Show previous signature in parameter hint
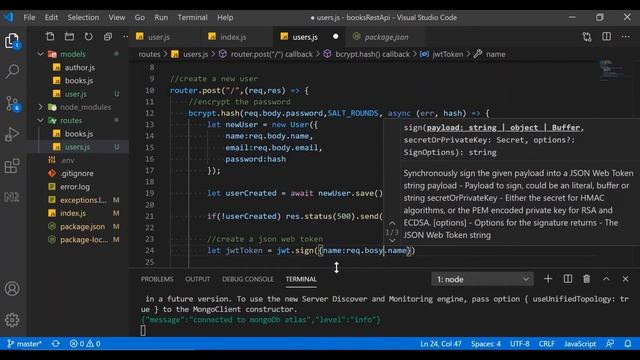The image size is (640, 360). point(392,223)
